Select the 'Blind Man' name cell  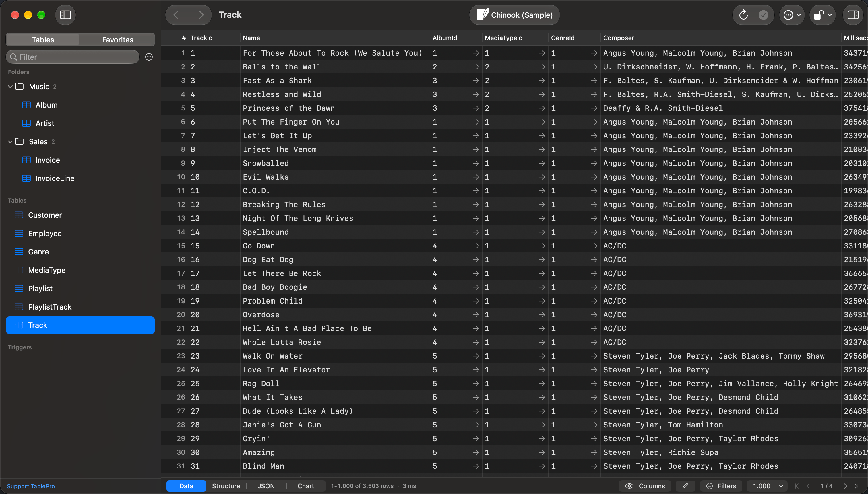[x=335, y=466]
